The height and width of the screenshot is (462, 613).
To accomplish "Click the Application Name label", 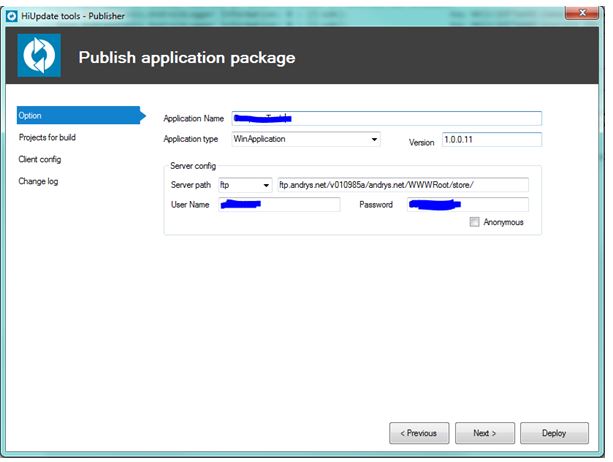I will (x=194, y=118).
